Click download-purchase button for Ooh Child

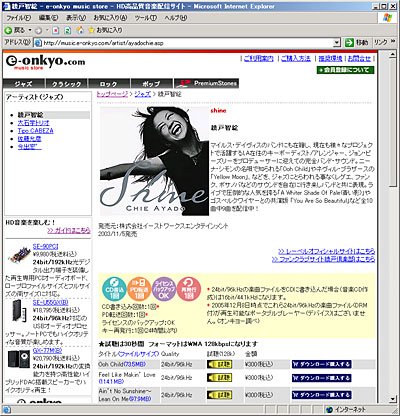[x=322, y=364]
